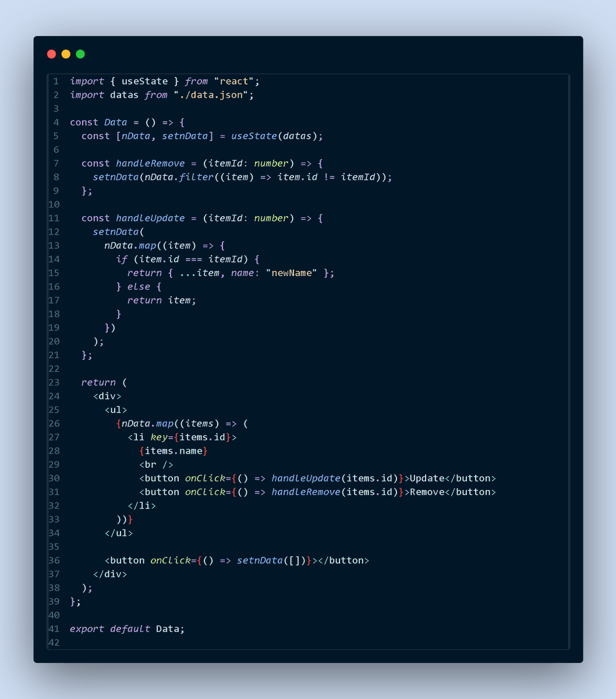
Task: Click the from keyword on line 2
Action: tap(156, 95)
